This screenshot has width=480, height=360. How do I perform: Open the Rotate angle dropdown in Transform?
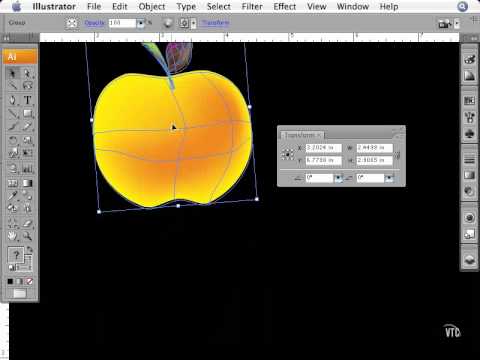coord(338,178)
